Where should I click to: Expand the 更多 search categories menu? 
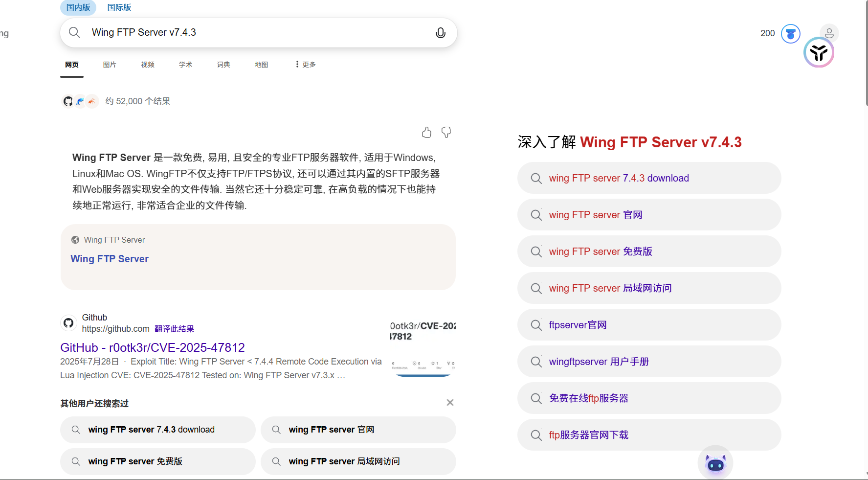click(306, 65)
